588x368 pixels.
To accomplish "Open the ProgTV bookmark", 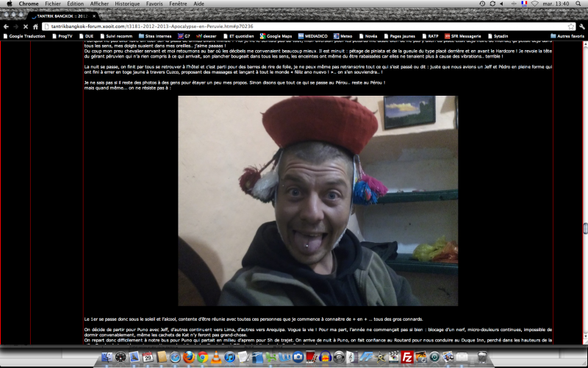I will pyautogui.click(x=62, y=36).
